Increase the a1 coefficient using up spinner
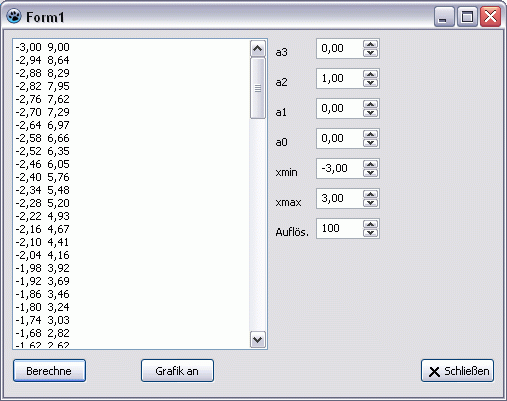Screen dimensions: 507x401 pyautogui.click(x=370, y=104)
